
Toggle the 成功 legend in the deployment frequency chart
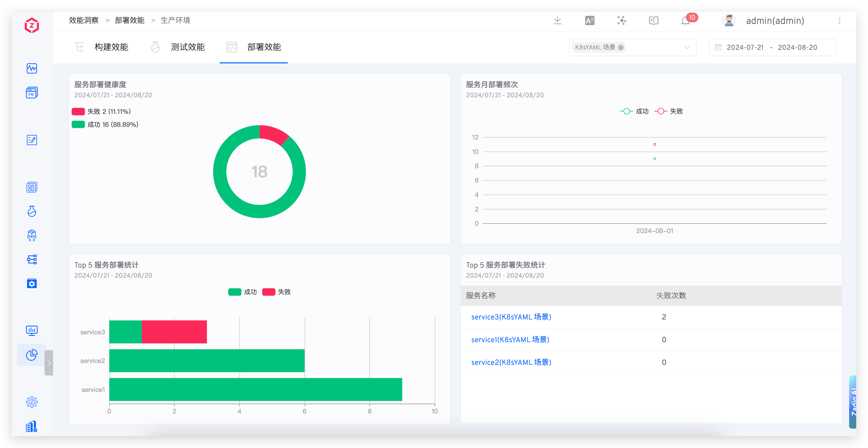[634, 111]
